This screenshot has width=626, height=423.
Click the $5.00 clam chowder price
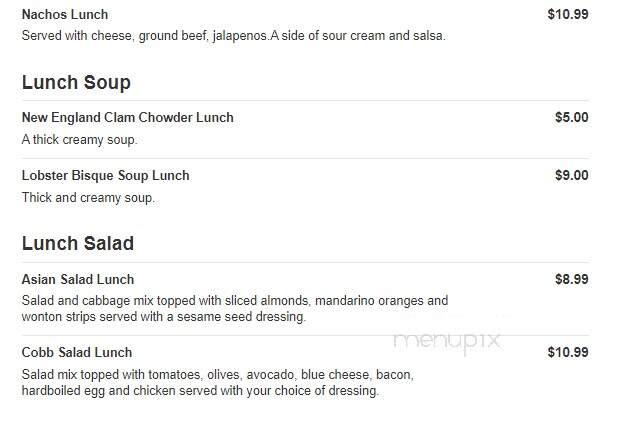tap(571, 117)
